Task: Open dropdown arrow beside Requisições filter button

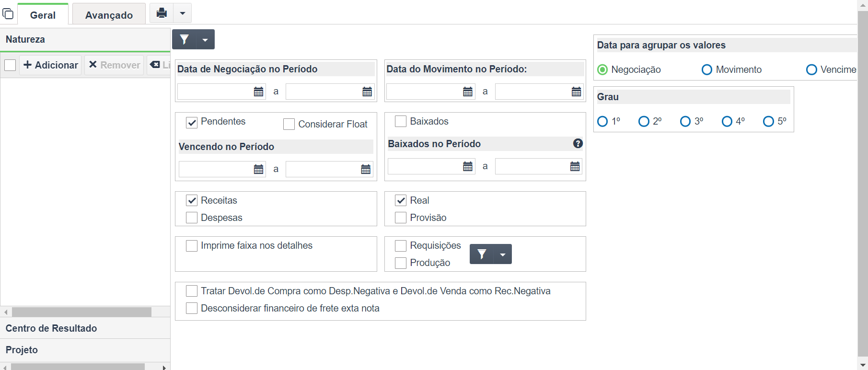Action: (503, 254)
